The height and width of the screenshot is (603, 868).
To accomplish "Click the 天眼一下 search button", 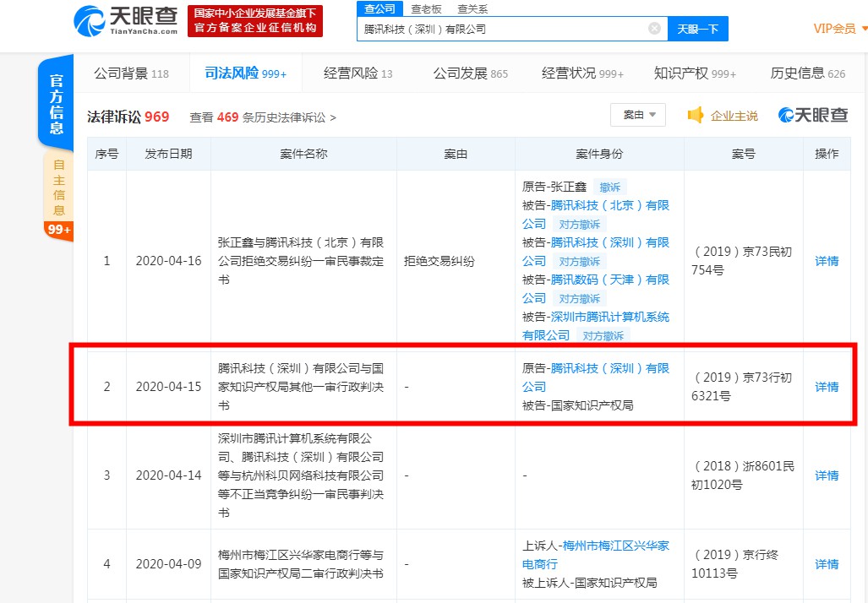I will [697, 29].
